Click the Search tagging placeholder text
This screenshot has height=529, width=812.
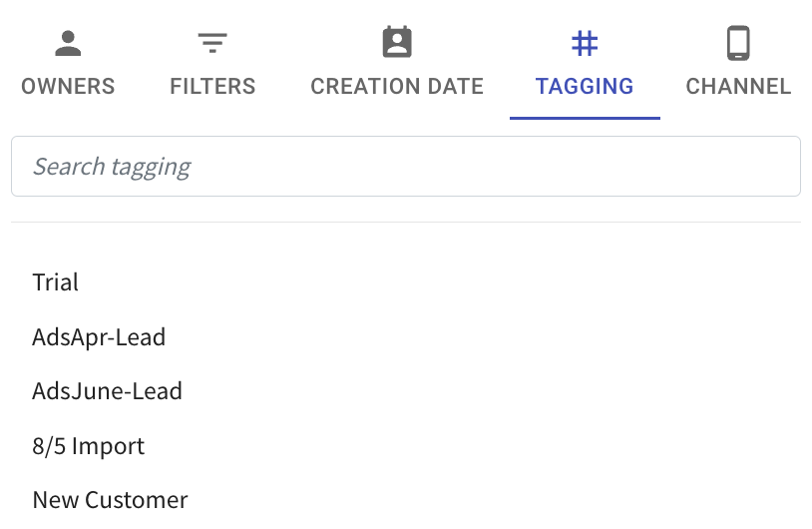click(x=112, y=167)
